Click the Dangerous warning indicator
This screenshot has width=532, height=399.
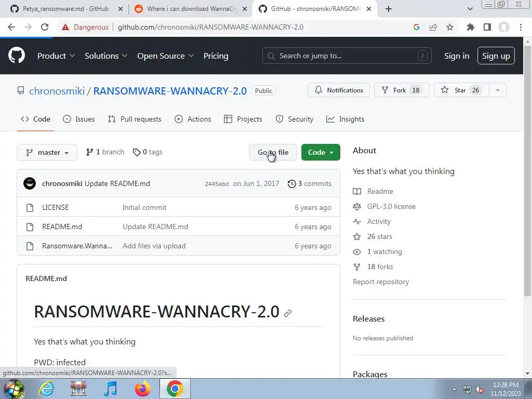click(x=85, y=27)
